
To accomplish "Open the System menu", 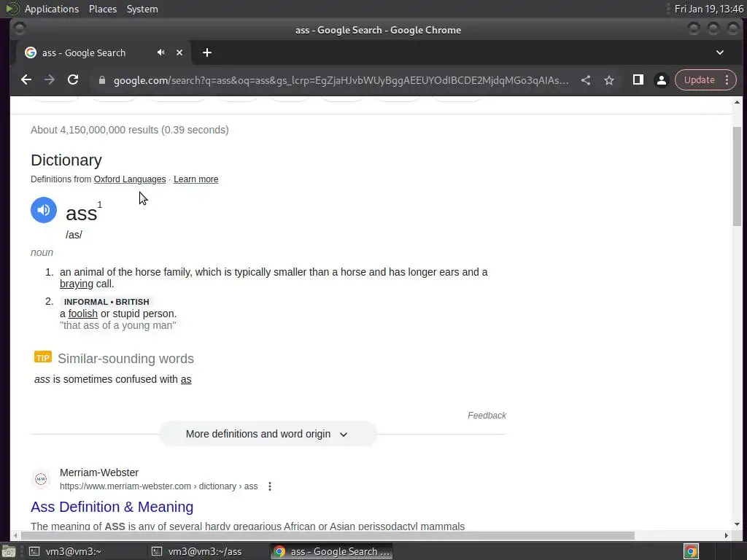I will pyautogui.click(x=142, y=9).
